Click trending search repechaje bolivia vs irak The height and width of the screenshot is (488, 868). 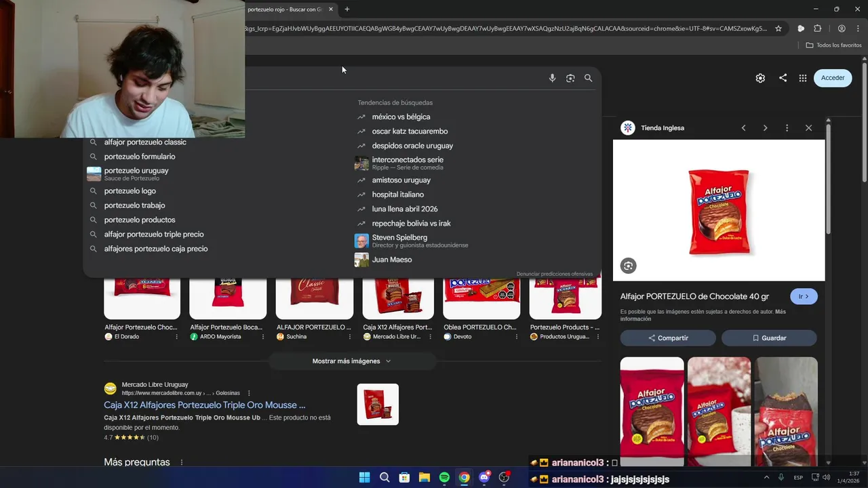[x=411, y=224]
